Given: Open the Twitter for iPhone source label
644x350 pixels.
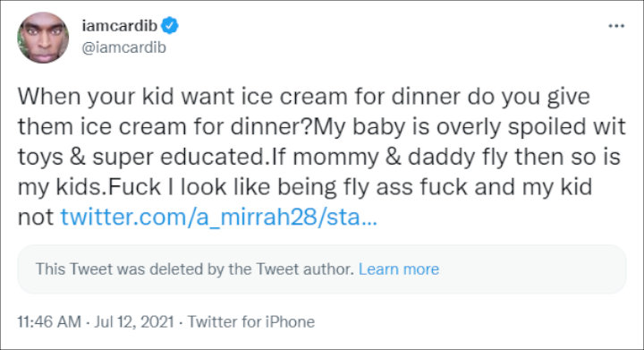Looking at the screenshot, I should [x=251, y=321].
